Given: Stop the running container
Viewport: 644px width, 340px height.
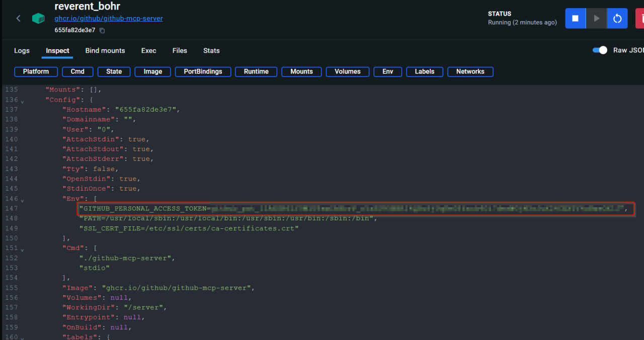Looking at the screenshot, I should tap(575, 18).
